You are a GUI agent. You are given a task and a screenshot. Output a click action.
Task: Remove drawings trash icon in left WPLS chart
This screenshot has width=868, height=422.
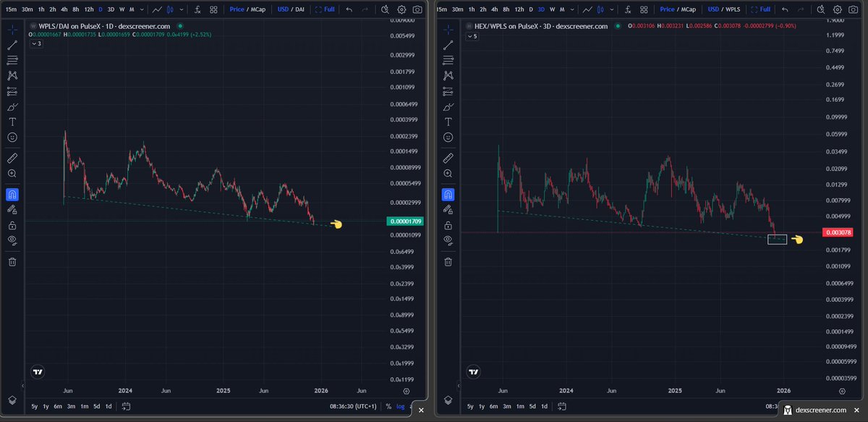coord(12,261)
